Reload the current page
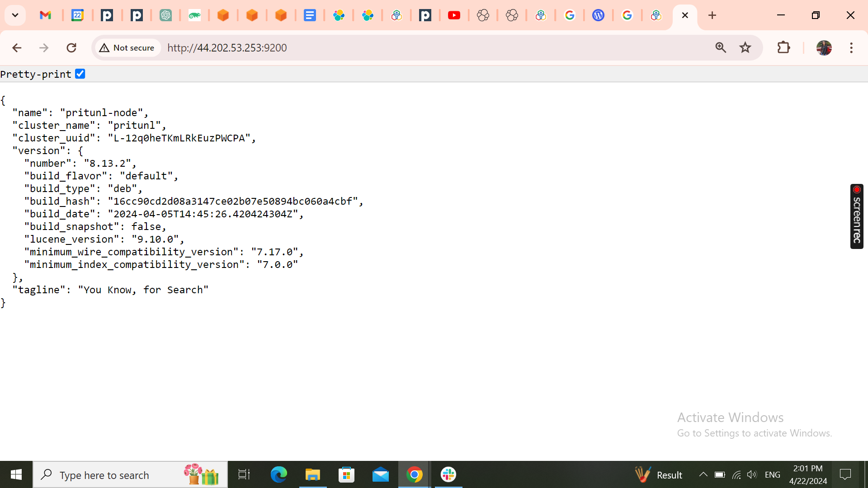Image resolution: width=868 pixels, height=488 pixels. click(71, 47)
